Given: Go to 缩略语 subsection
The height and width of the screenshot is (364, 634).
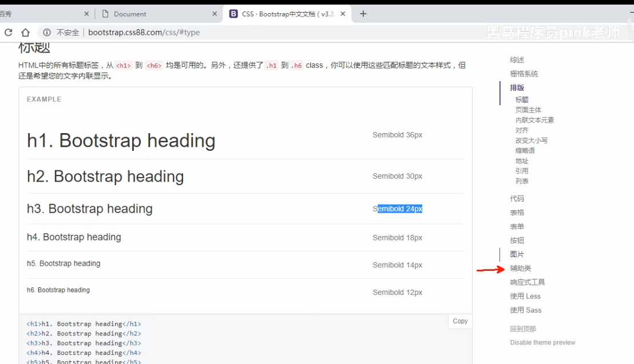Looking at the screenshot, I should click(x=525, y=150).
